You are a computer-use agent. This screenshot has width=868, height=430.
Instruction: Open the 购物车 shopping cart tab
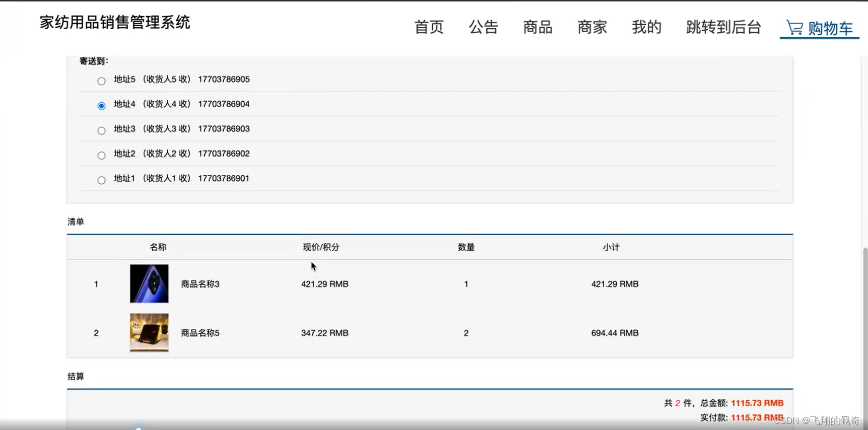[x=819, y=28]
